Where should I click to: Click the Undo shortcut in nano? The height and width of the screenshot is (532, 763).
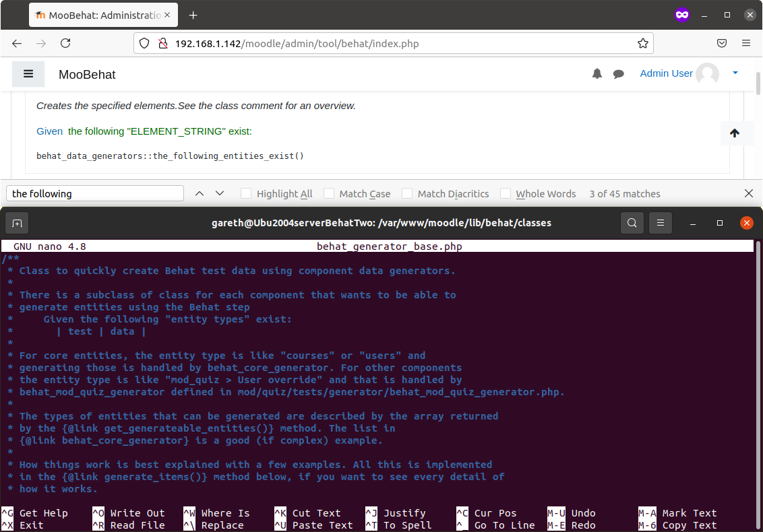(x=572, y=513)
